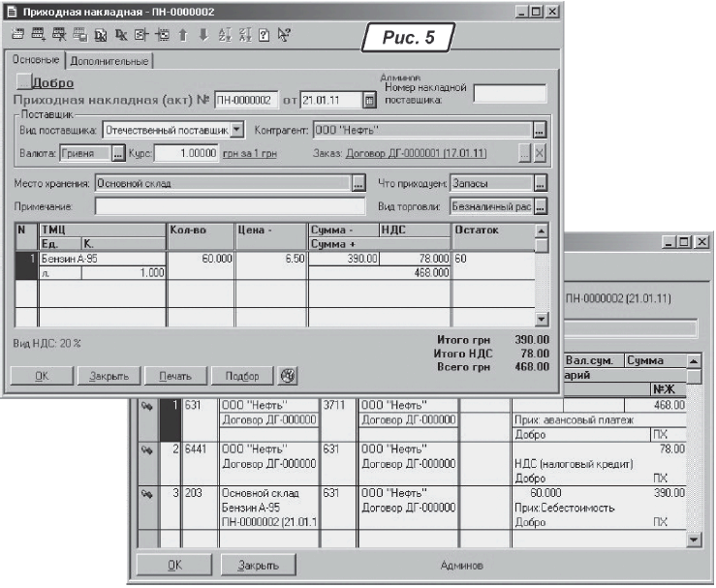Image resolution: width=716 pixels, height=588 pixels.
Task: Select the Основные tab
Action: click(37, 60)
